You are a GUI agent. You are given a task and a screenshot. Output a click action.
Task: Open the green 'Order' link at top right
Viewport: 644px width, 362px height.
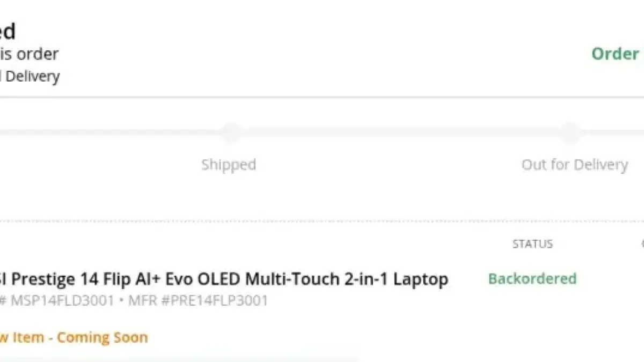point(615,54)
